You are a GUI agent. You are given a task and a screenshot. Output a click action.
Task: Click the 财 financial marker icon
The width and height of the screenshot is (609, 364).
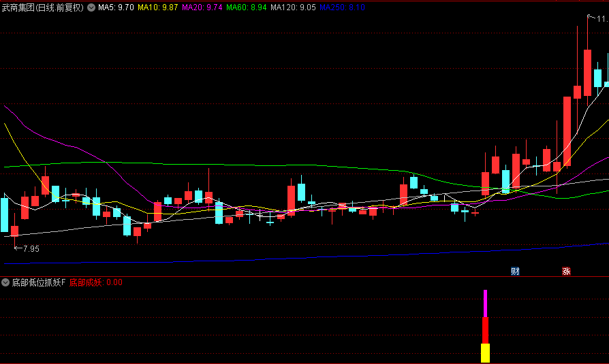(x=516, y=271)
